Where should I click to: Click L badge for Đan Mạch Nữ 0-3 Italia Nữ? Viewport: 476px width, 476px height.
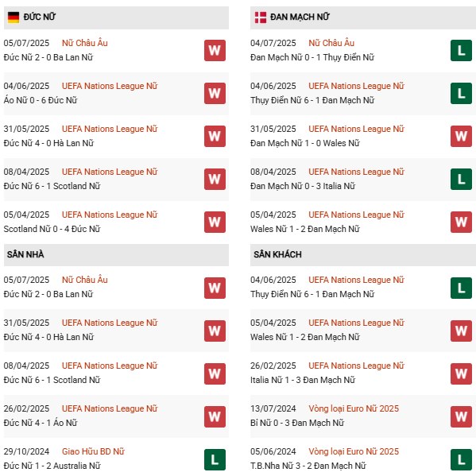pyautogui.click(x=461, y=179)
